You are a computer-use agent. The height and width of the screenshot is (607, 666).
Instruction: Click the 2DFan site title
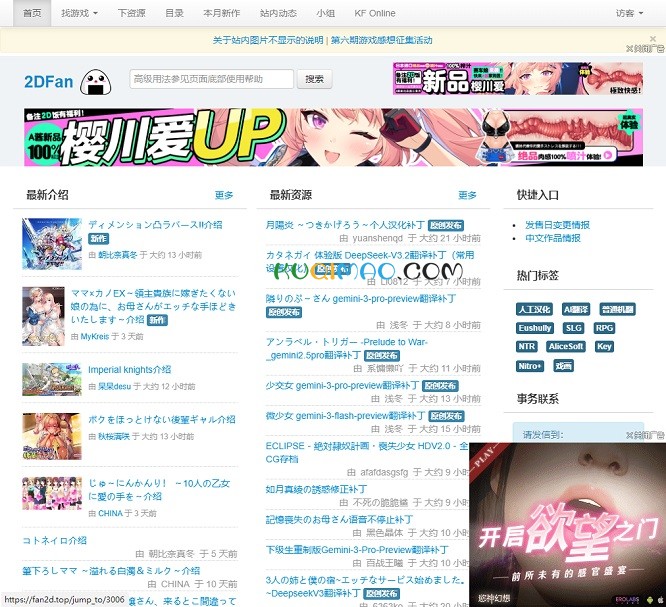click(x=48, y=82)
